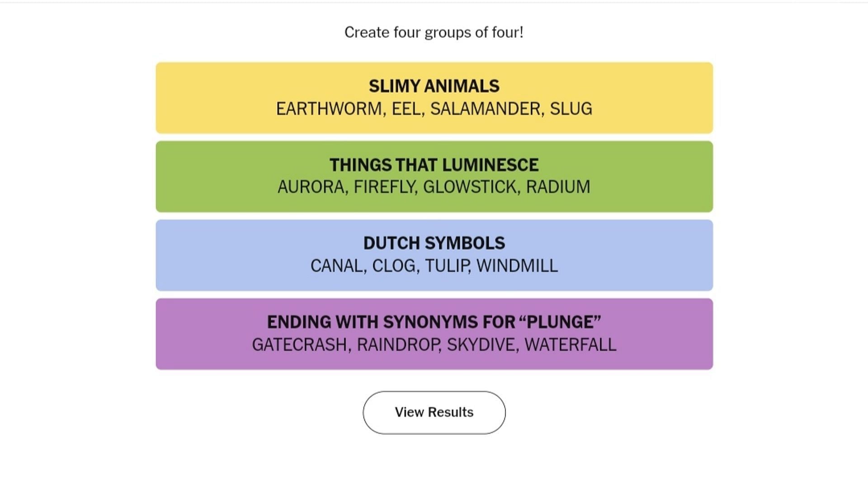Click the blue Dutch Symbols group
The image size is (868, 488).
point(434,255)
